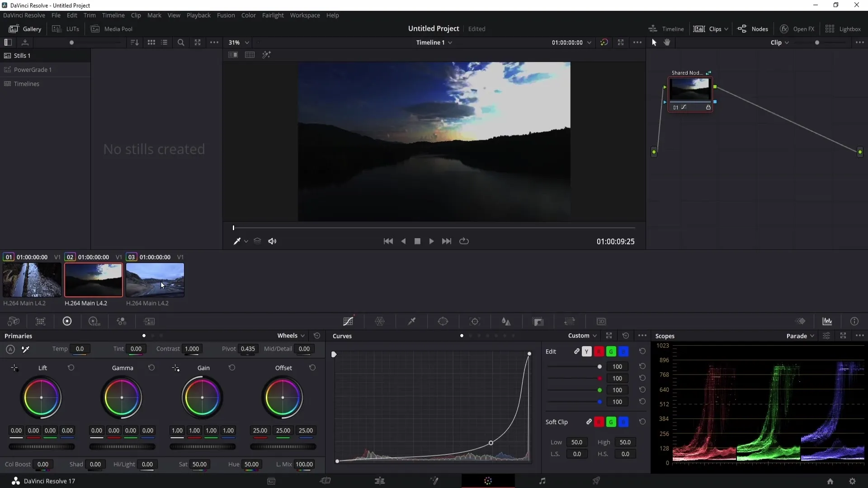
Task: Select the Blur/Sharpen tool icon
Action: point(506,322)
